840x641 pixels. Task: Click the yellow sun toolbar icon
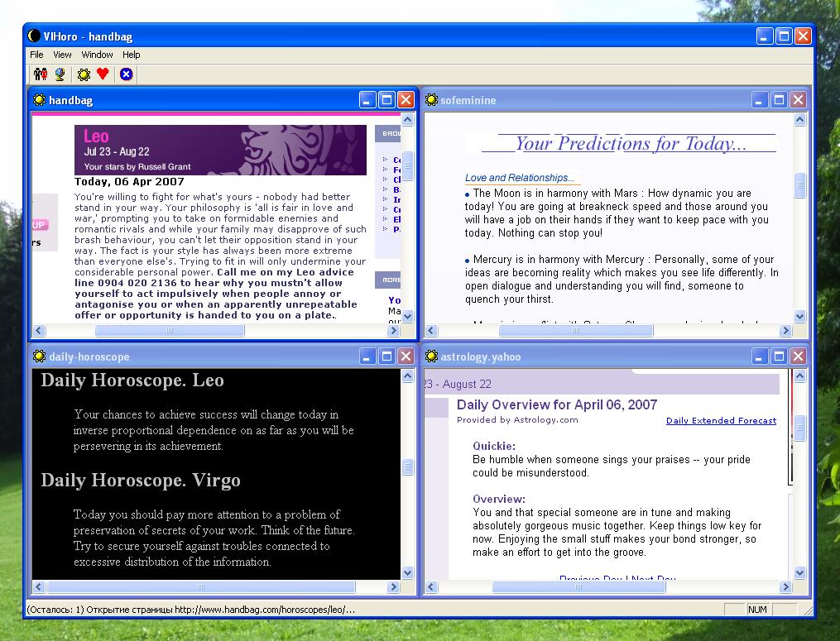84,74
